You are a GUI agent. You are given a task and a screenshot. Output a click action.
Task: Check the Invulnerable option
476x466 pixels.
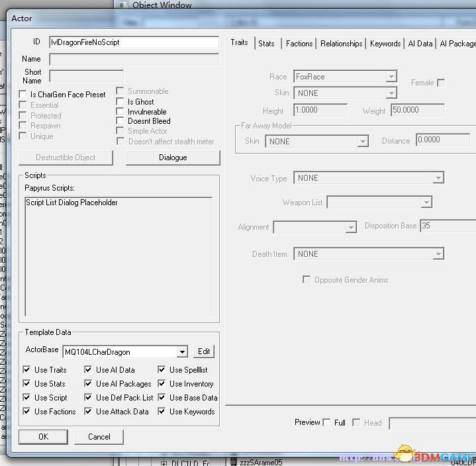[x=120, y=112]
